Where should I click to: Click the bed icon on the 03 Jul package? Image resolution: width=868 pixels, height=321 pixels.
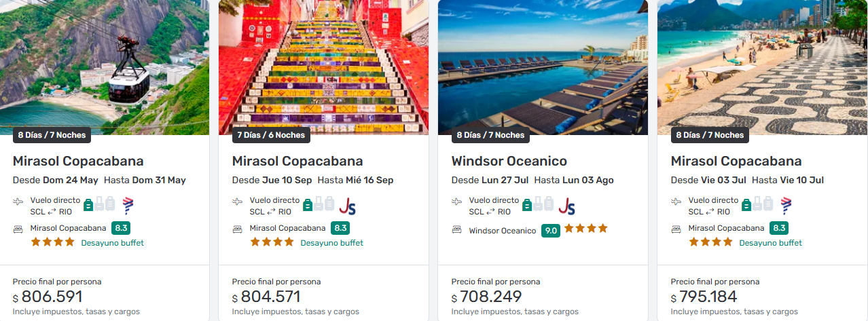(676, 229)
